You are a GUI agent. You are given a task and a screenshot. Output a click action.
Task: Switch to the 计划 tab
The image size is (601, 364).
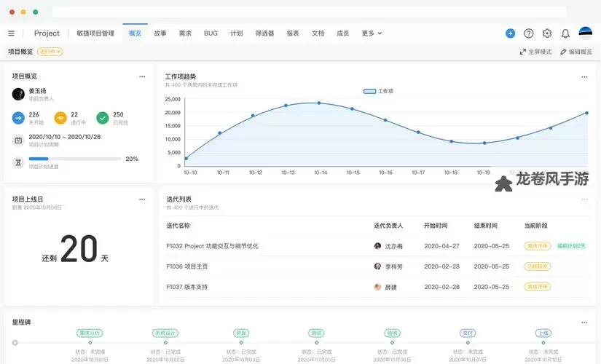(x=237, y=33)
